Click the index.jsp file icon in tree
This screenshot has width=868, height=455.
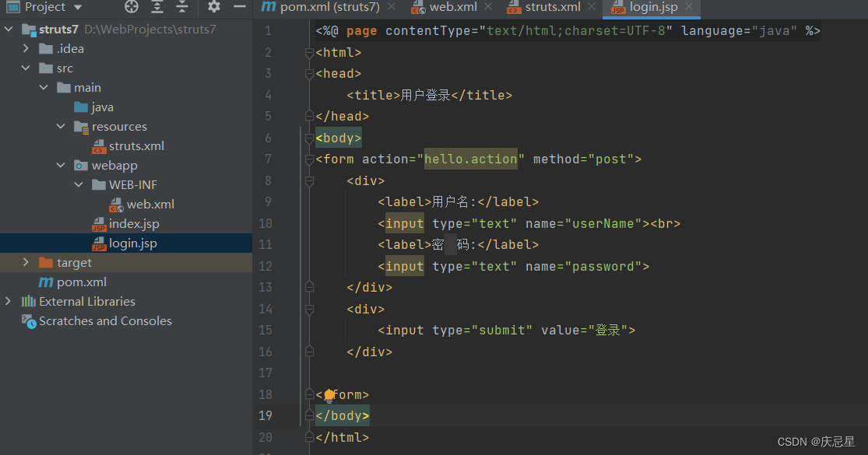[x=98, y=223]
